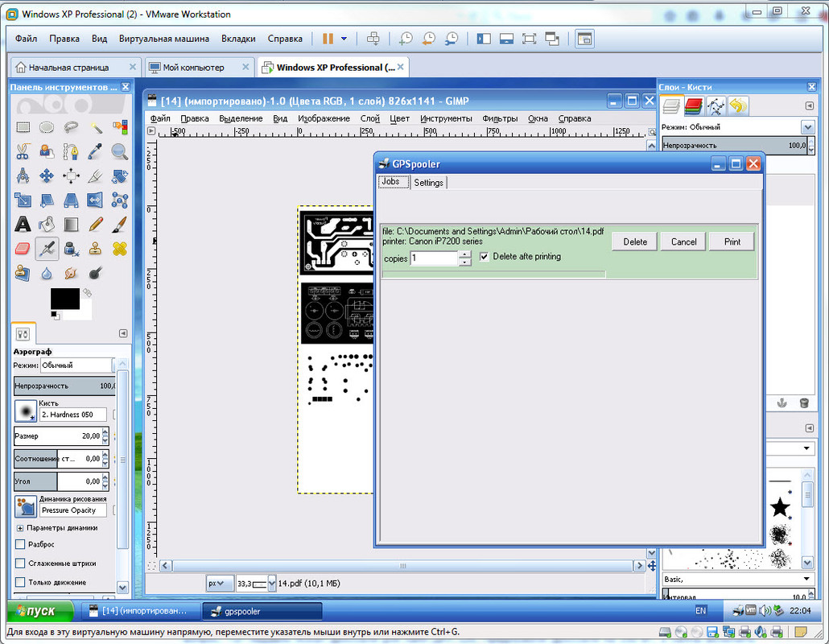The width and height of the screenshot is (829, 644).
Task: Open the Инструменты menu in GIMP
Action: 446,118
